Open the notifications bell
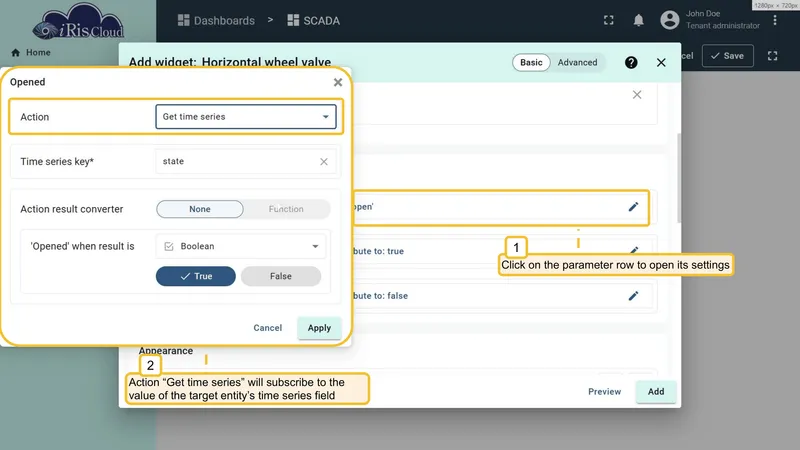Image resolution: width=800 pixels, height=450 pixels. click(x=638, y=20)
